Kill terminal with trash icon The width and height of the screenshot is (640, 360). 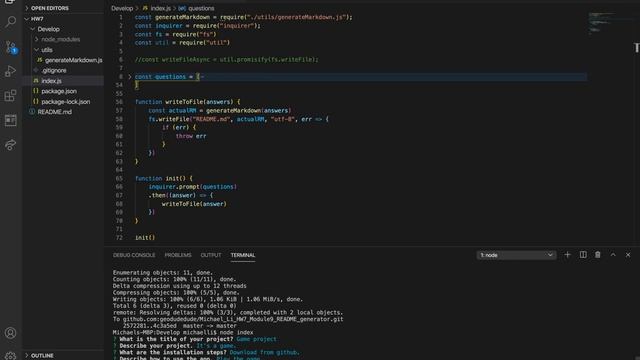click(598, 255)
